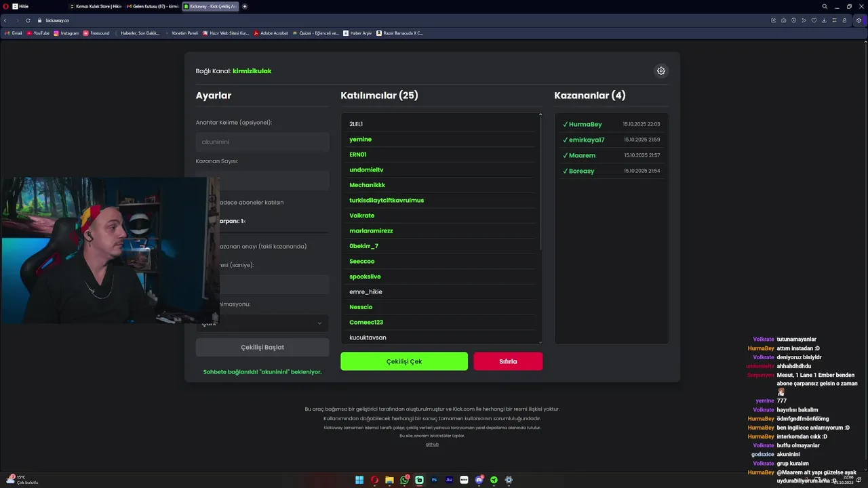Select participant 0bekirr_7
The width and height of the screenshot is (868, 488).
[x=441, y=246]
